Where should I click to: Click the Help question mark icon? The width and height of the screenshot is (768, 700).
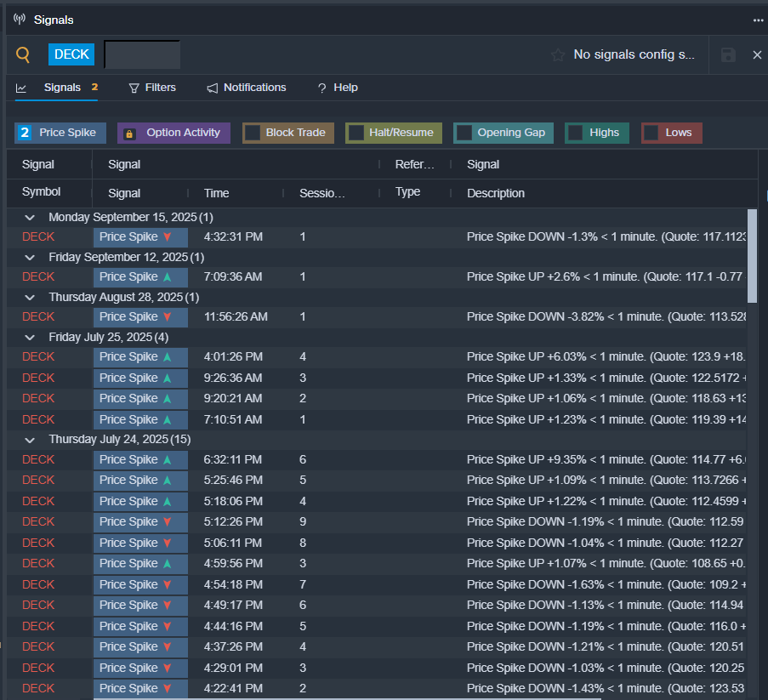tap(322, 88)
